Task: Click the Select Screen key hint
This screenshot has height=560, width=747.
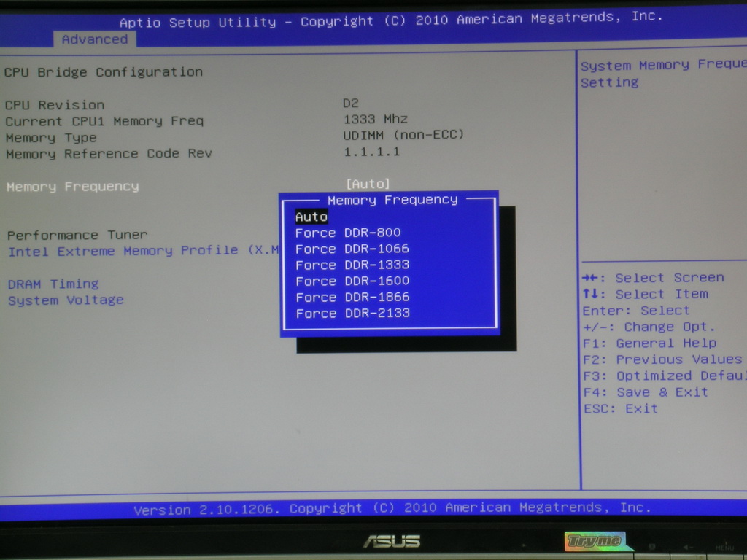Action: [x=653, y=278]
